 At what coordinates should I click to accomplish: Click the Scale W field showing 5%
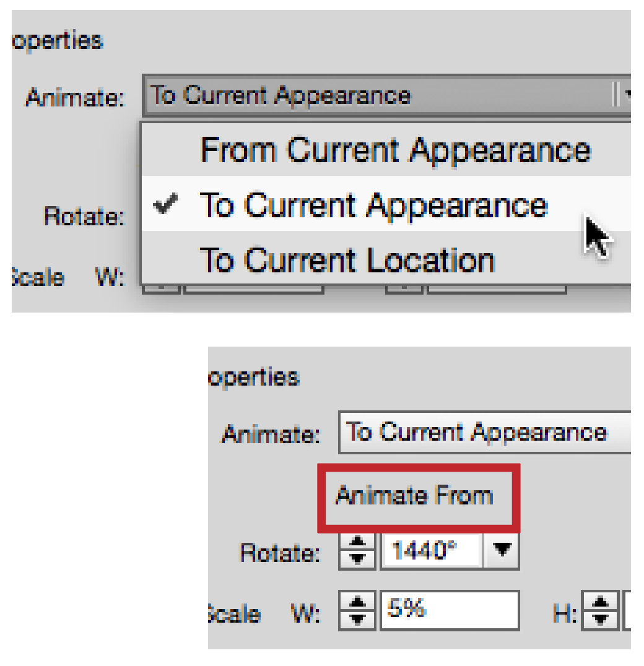click(449, 610)
